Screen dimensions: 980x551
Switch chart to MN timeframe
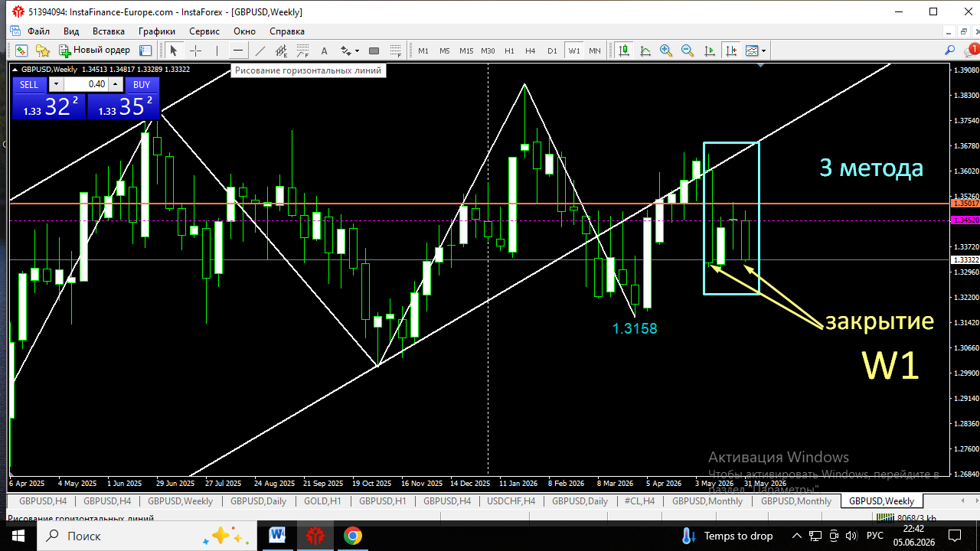tap(595, 51)
